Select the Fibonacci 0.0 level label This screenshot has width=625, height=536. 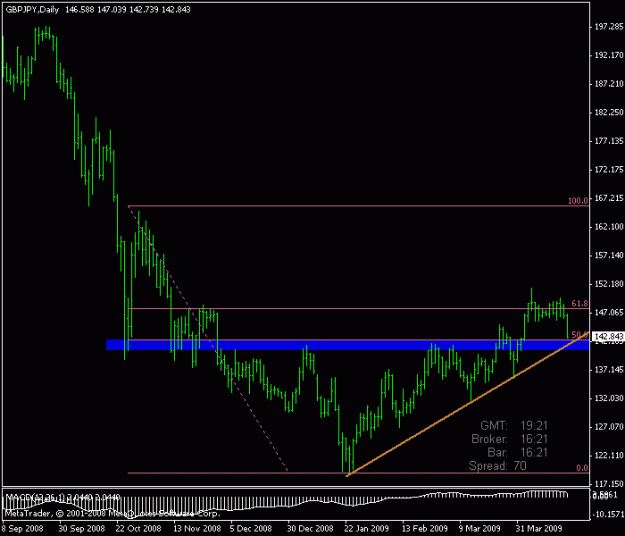[x=582, y=468]
